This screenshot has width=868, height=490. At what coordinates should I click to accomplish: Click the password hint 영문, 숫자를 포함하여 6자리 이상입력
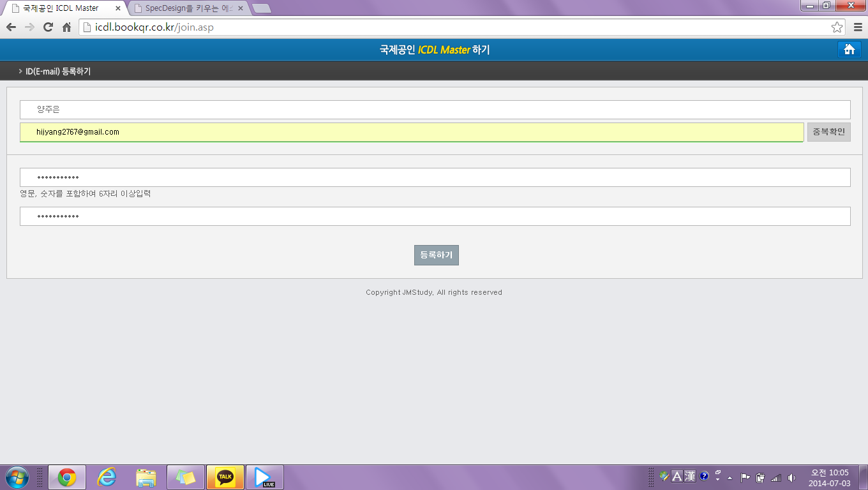[x=86, y=193]
